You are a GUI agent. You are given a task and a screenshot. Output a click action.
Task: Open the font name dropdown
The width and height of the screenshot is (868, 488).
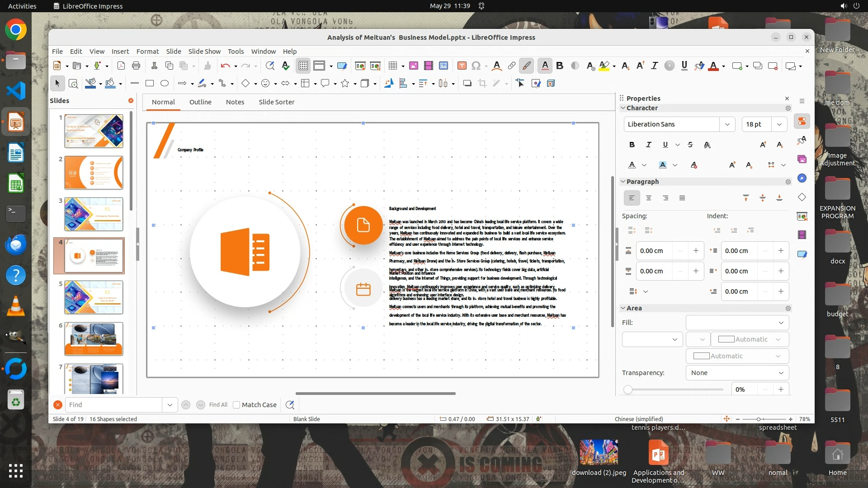[x=727, y=124]
